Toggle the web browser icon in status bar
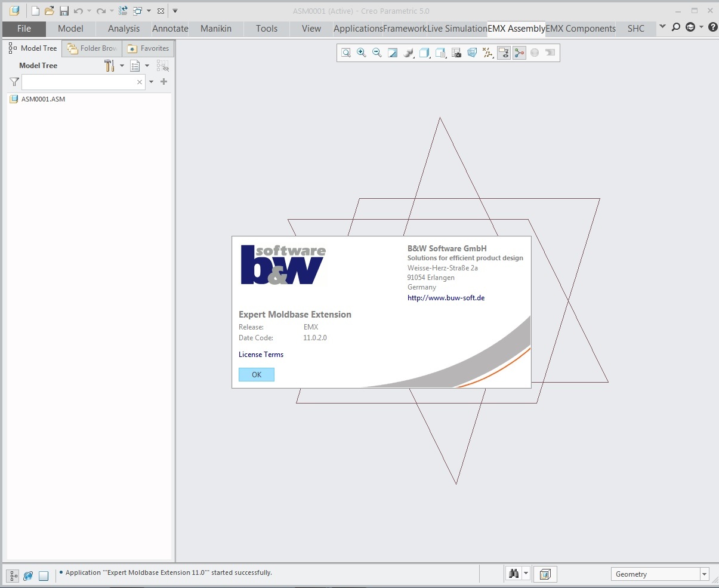This screenshot has width=719, height=588. point(28,575)
